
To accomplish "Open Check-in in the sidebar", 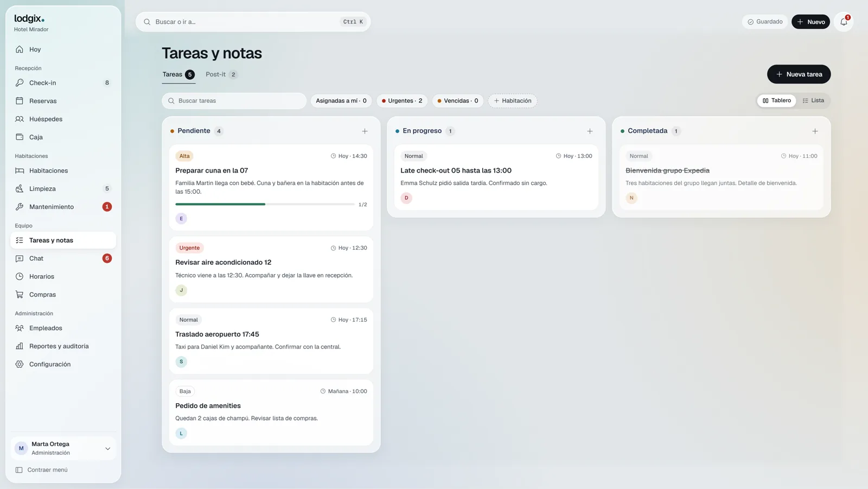I will 63,82.
